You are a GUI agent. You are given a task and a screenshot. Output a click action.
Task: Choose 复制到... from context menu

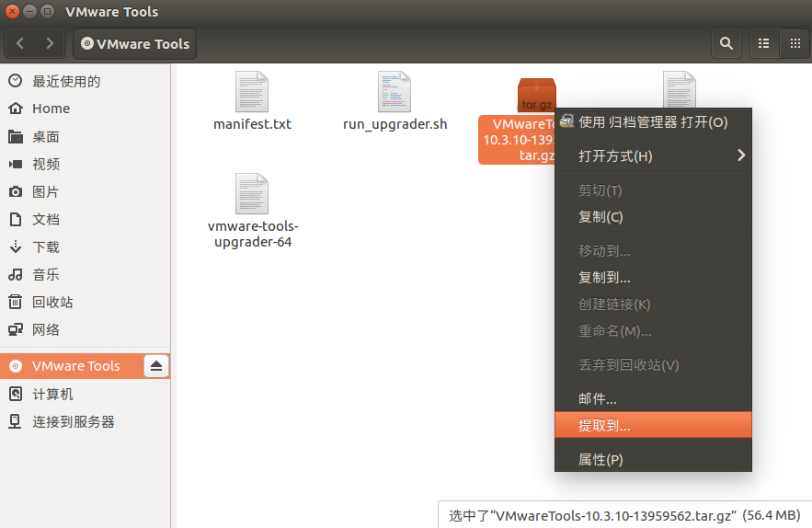[653, 278]
